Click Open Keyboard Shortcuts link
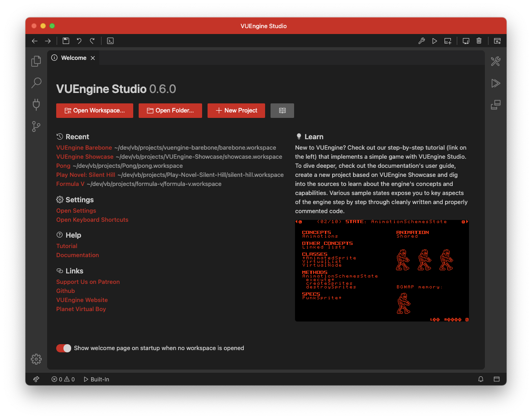Viewport: 532px width, 419px height. (92, 220)
